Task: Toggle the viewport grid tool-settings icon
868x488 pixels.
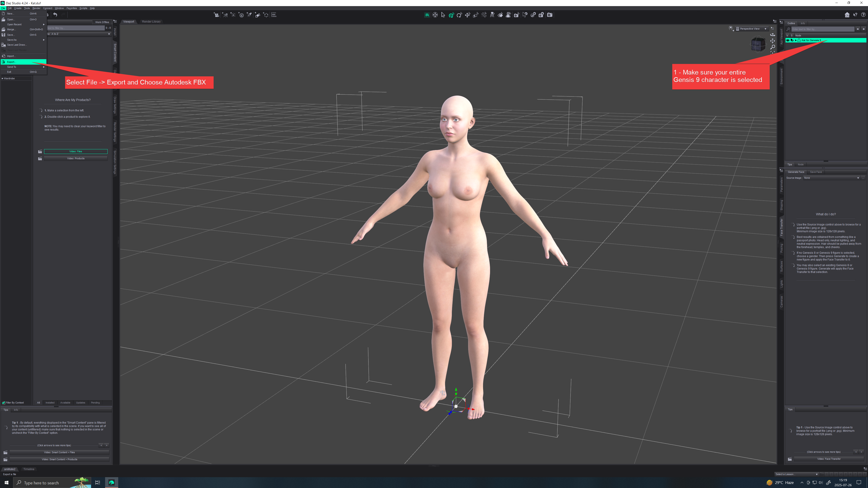Action: (427, 15)
